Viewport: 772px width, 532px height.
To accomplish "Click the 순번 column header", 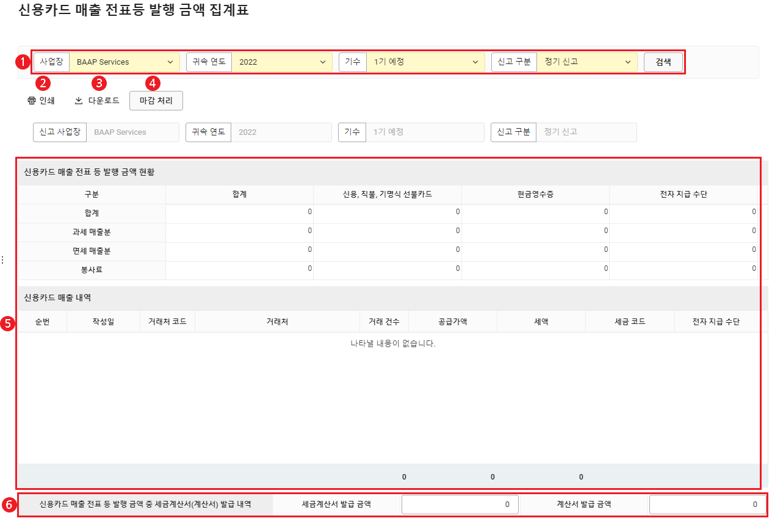I will click(42, 322).
